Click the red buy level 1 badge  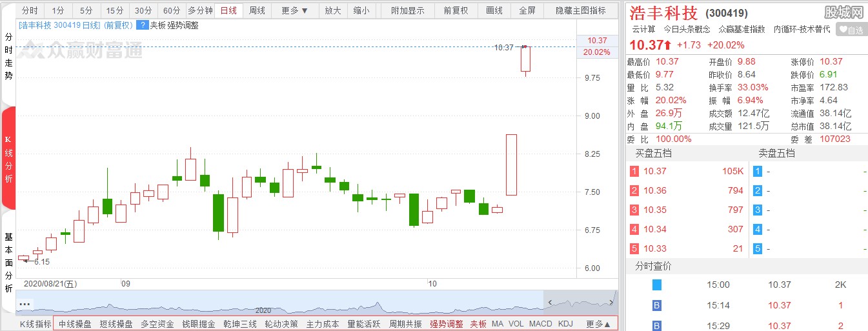point(634,171)
